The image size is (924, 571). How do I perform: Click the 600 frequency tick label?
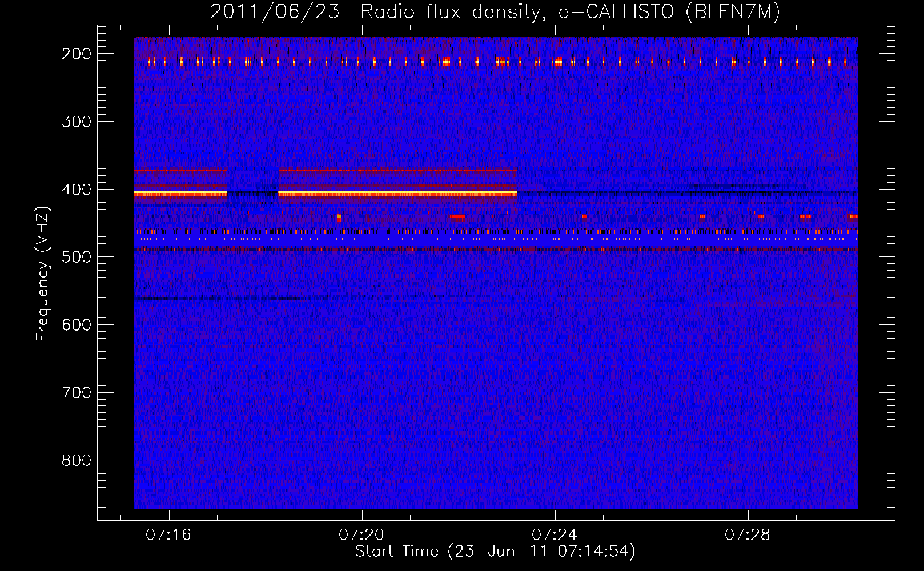(77, 325)
